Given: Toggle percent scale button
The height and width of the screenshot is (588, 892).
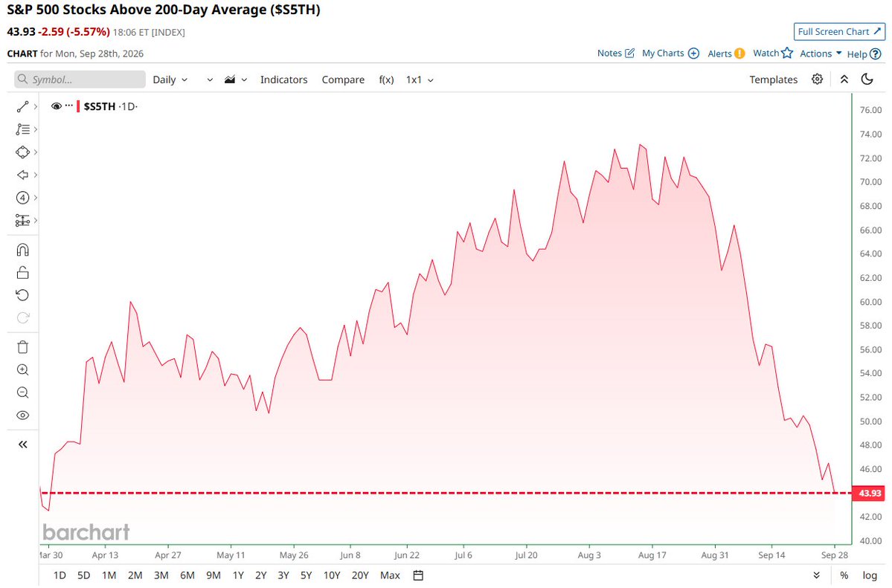Looking at the screenshot, I should [x=844, y=575].
